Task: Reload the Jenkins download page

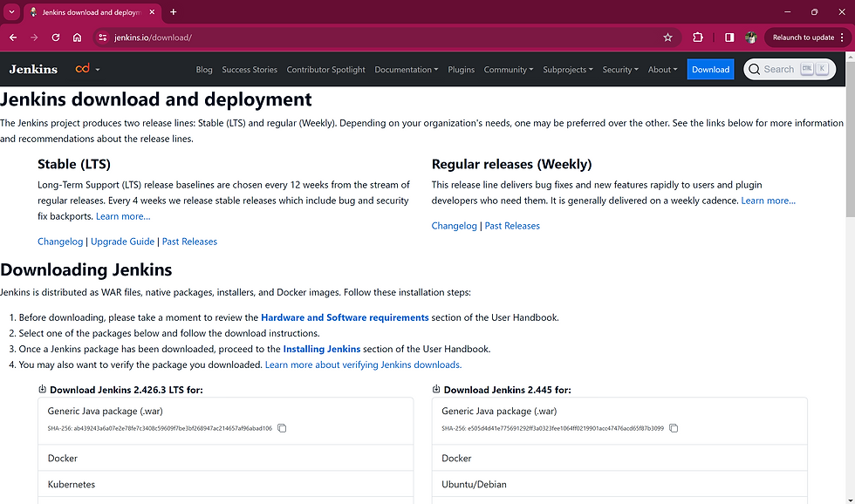Action: pos(56,37)
